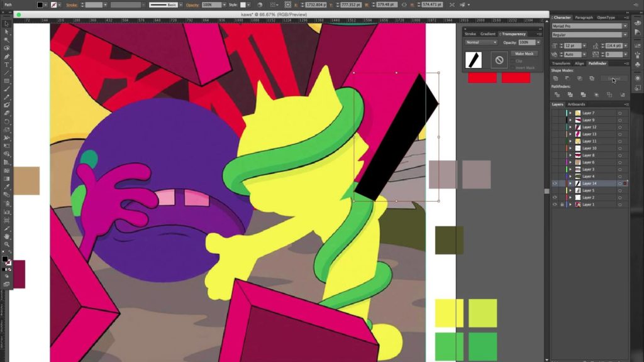The width and height of the screenshot is (644, 362).
Task: Expand Layer 7 disclosure triangle
Action: click(570, 113)
